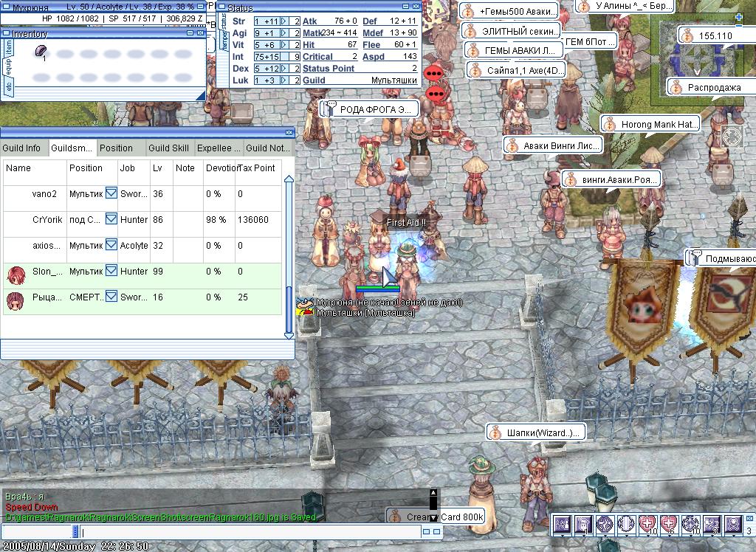Zoom the minimap with the plus button
The height and width of the screenshot is (552, 756).
coord(738,17)
